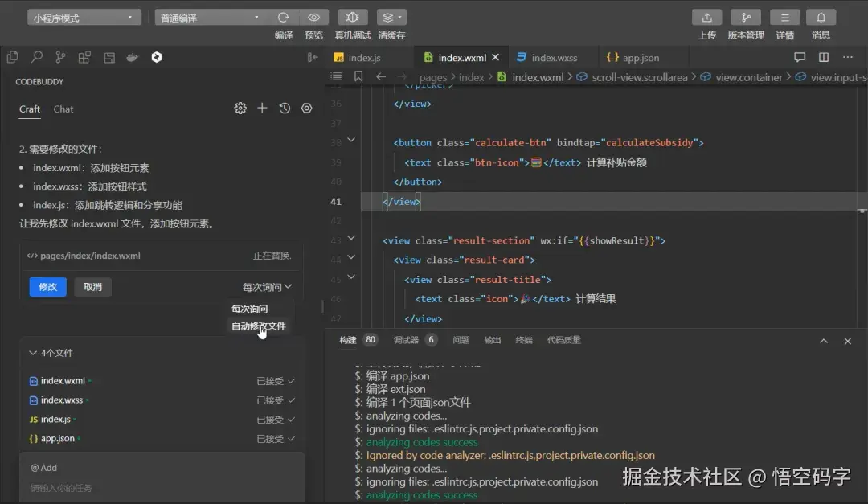The height and width of the screenshot is (504, 868).
Task: Open the normal compile (普通编译) dropdown
Action: point(210,18)
